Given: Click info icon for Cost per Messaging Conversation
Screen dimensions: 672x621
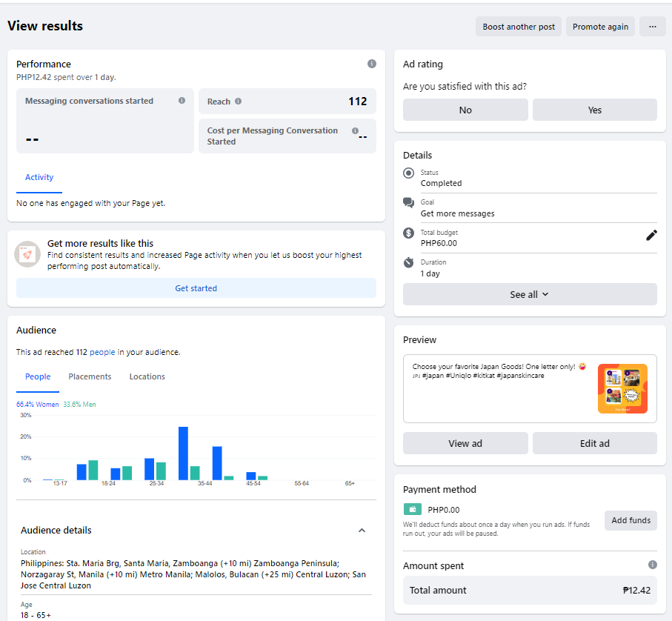Looking at the screenshot, I should [x=355, y=130].
